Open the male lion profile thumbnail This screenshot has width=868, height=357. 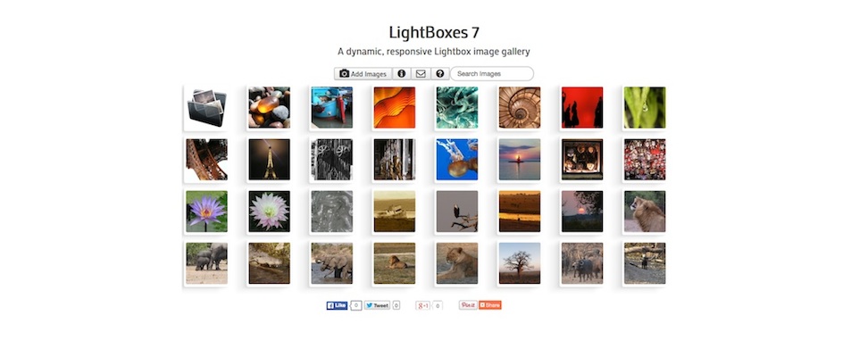coord(645,212)
